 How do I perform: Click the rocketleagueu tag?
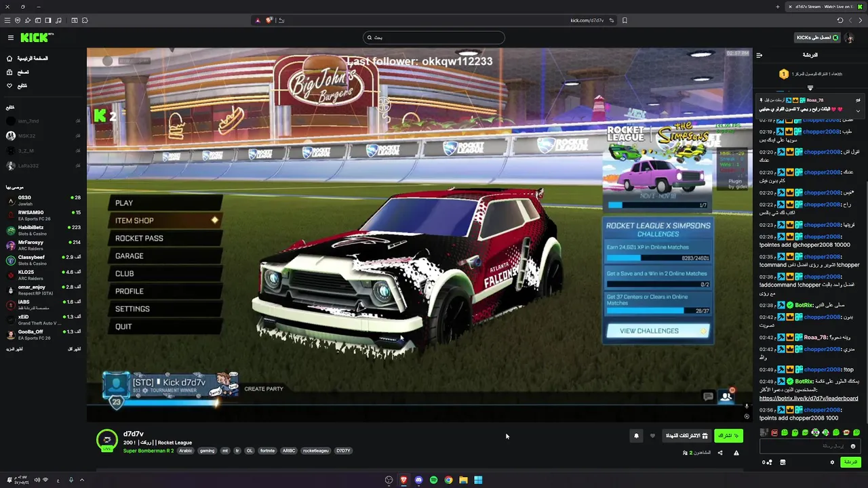click(315, 451)
